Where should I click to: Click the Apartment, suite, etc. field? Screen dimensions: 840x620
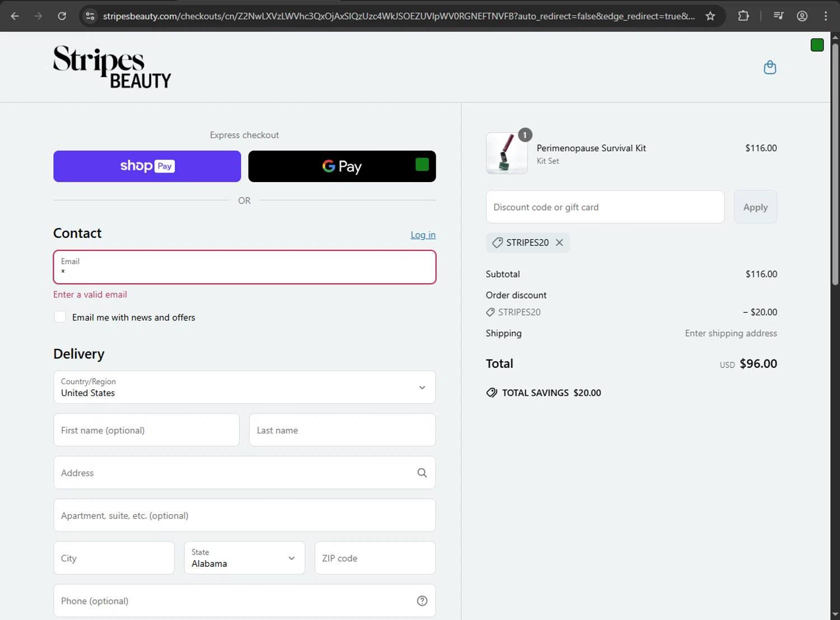245,515
